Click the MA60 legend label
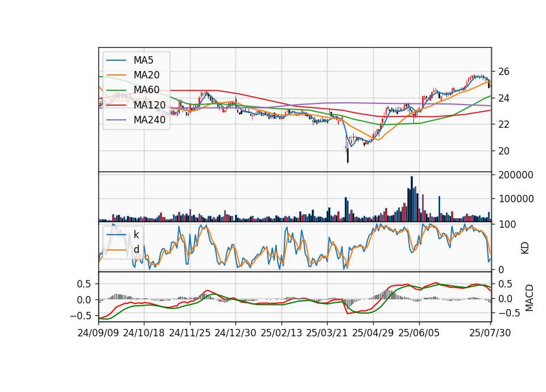 146,90
